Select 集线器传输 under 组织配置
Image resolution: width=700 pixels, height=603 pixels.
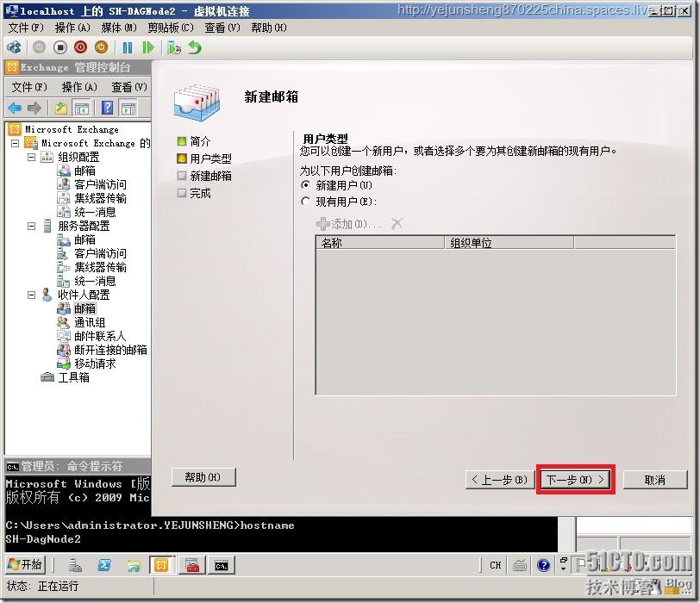tap(101, 198)
